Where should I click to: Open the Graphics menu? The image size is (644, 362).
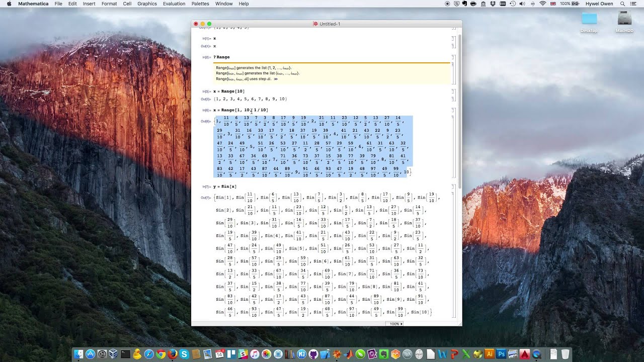coord(147,4)
